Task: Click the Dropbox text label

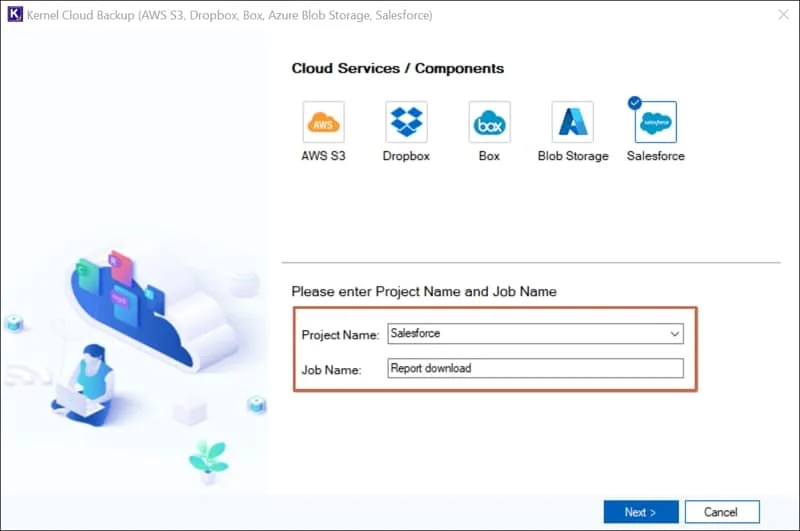Action: pos(406,156)
